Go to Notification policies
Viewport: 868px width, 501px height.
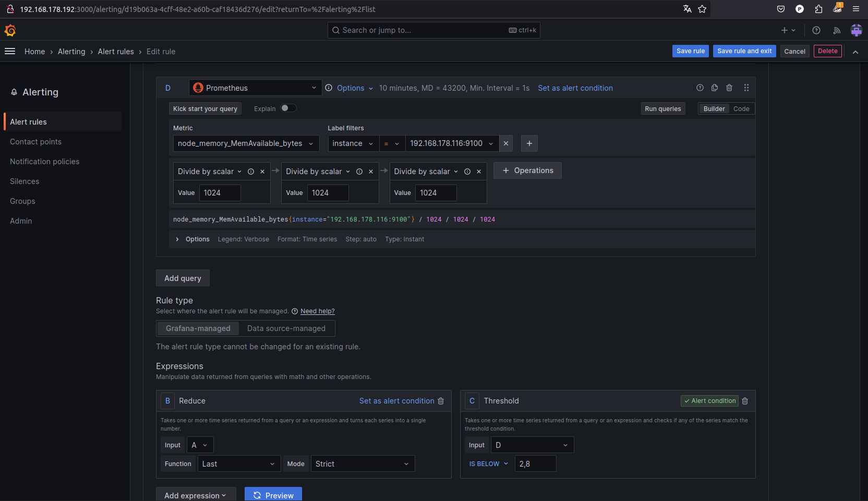click(x=45, y=162)
